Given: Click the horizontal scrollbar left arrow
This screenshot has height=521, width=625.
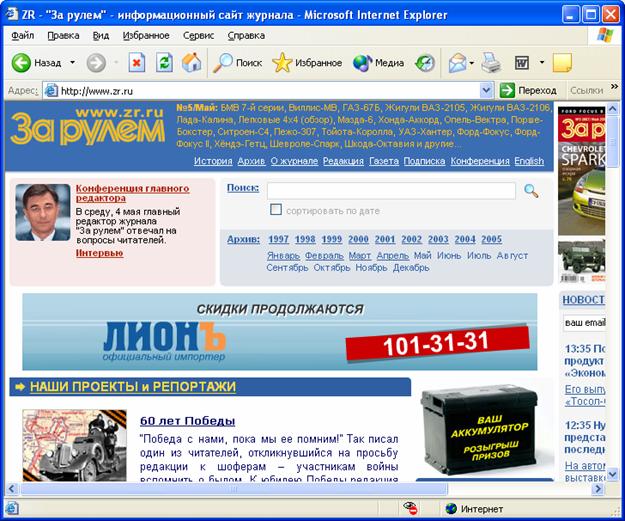Looking at the screenshot, I should (11, 489).
